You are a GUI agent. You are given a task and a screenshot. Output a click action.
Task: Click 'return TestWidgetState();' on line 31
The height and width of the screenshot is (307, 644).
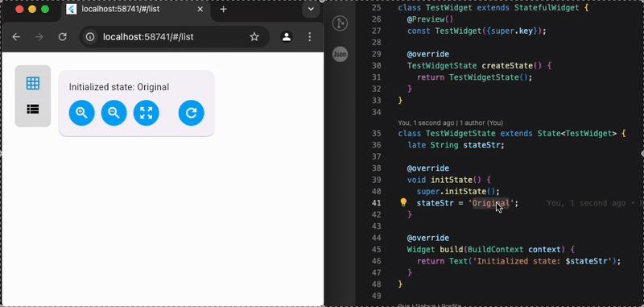tap(474, 77)
